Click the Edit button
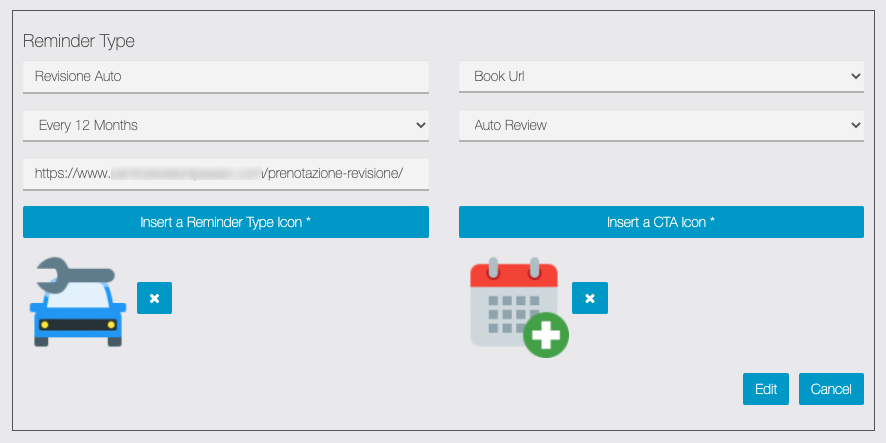This screenshot has height=443, width=886. pyautogui.click(x=766, y=389)
